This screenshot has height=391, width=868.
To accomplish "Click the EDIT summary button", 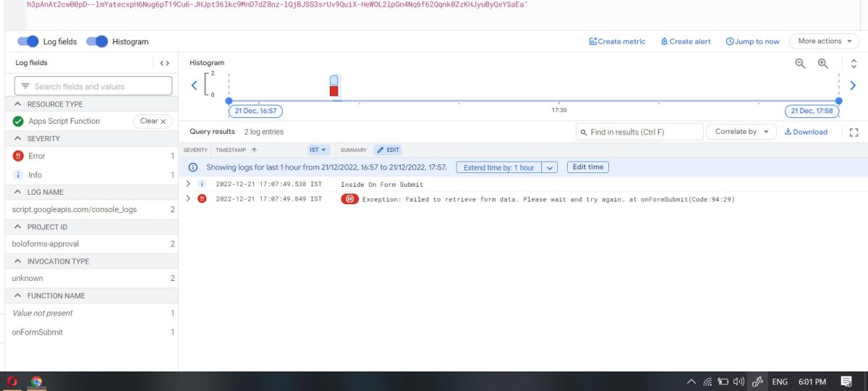I will (388, 150).
